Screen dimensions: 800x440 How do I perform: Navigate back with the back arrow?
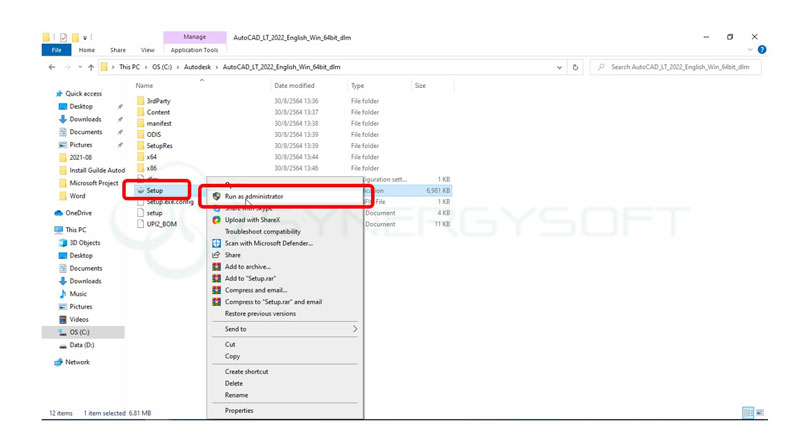tap(52, 67)
